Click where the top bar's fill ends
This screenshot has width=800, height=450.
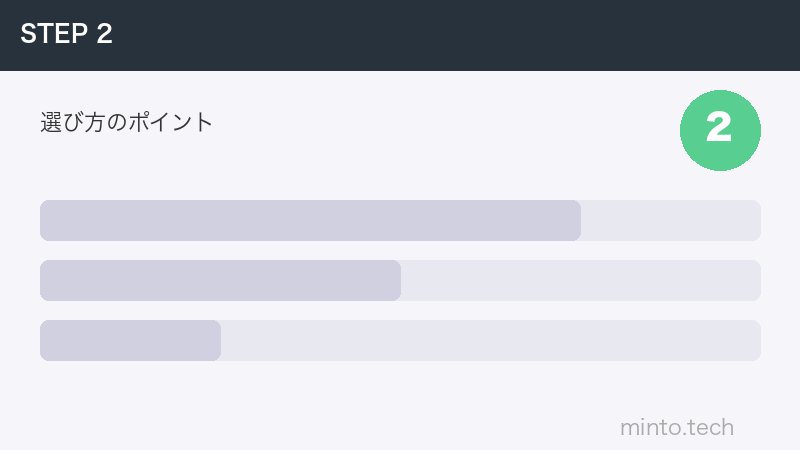tap(579, 221)
